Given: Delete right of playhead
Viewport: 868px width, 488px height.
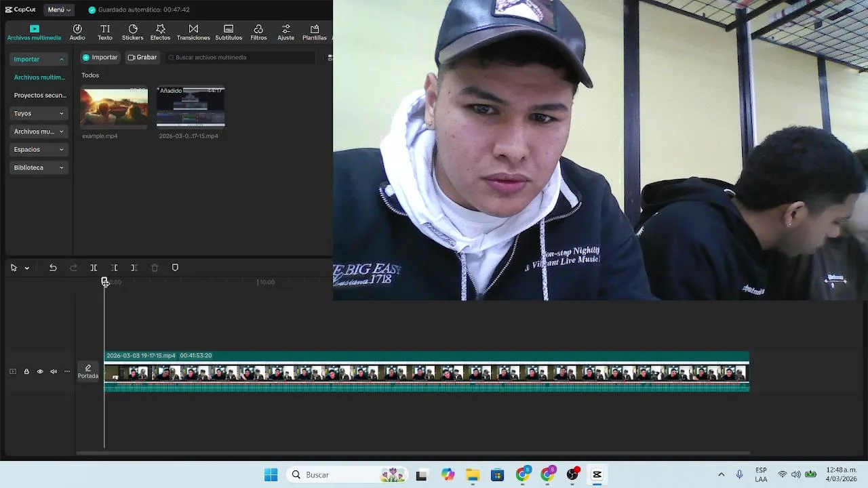Looking at the screenshot, I should [x=134, y=268].
